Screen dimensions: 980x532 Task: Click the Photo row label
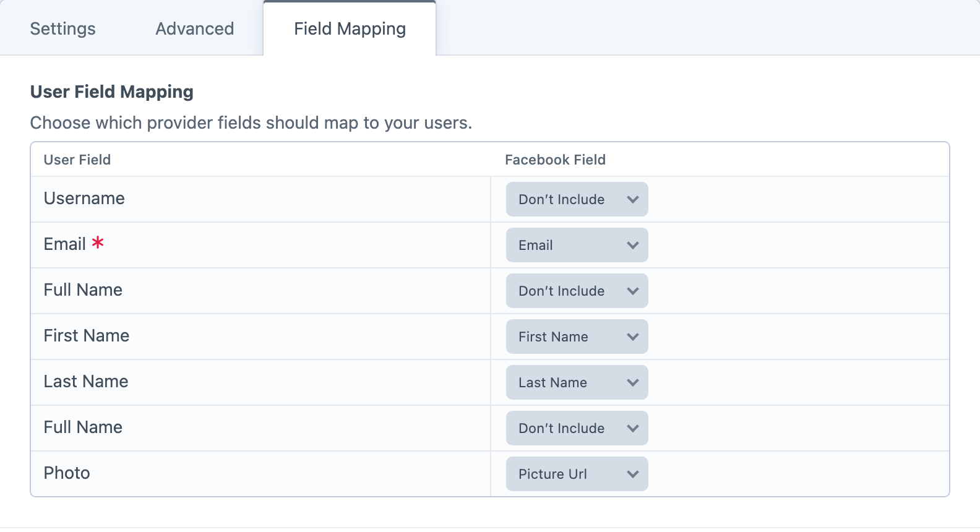pos(67,473)
